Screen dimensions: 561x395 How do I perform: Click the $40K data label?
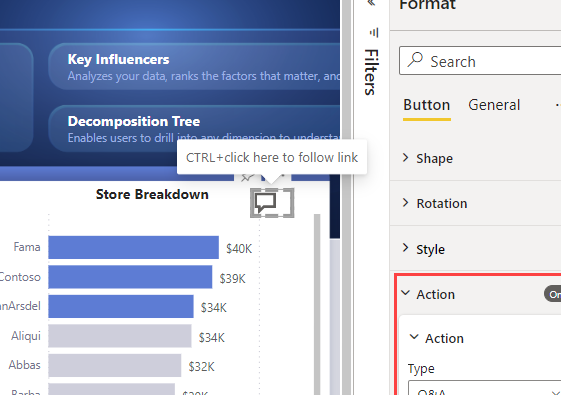(239, 248)
